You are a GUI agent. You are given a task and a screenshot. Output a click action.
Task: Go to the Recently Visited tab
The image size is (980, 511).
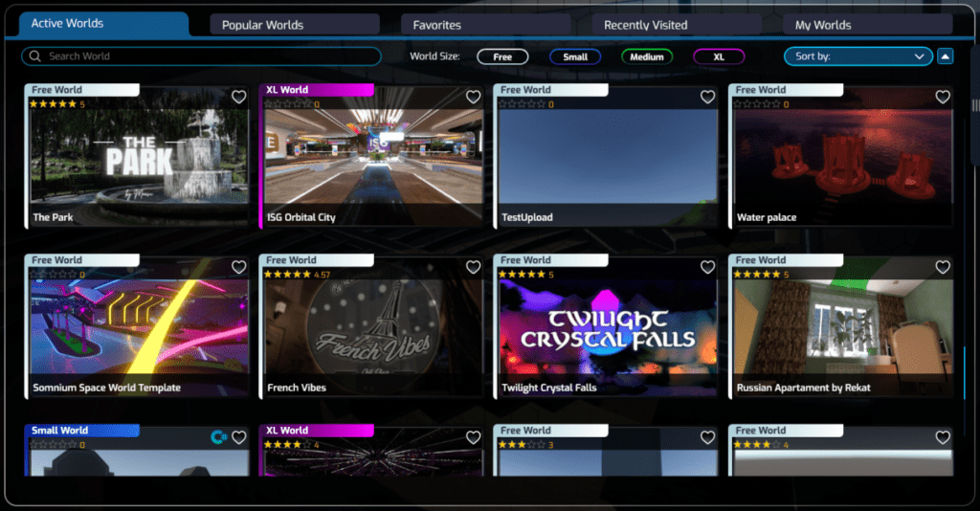click(645, 25)
